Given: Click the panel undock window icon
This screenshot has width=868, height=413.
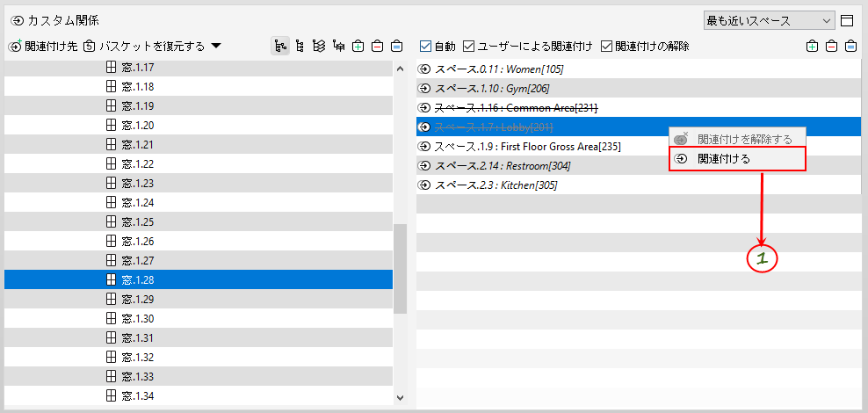Looking at the screenshot, I should point(847,21).
